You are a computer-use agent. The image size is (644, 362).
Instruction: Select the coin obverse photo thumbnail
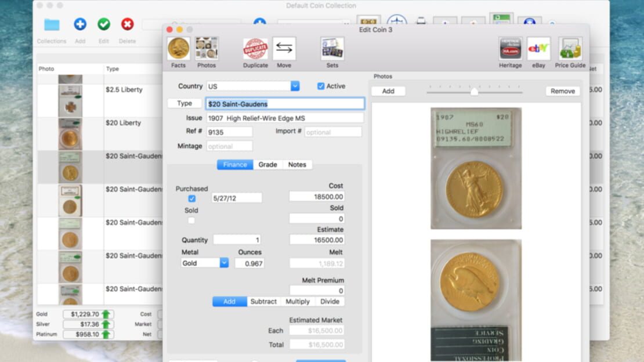(476, 168)
